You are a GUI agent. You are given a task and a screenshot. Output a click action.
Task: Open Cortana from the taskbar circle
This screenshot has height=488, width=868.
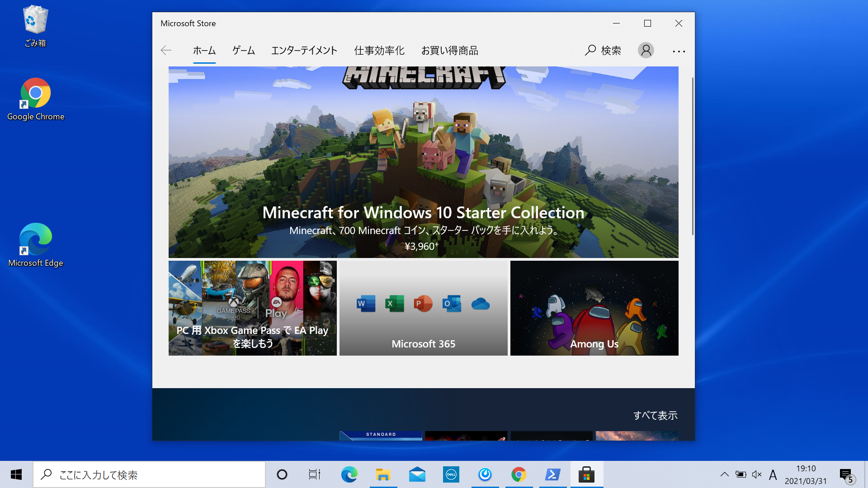pyautogui.click(x=282, y=474)
